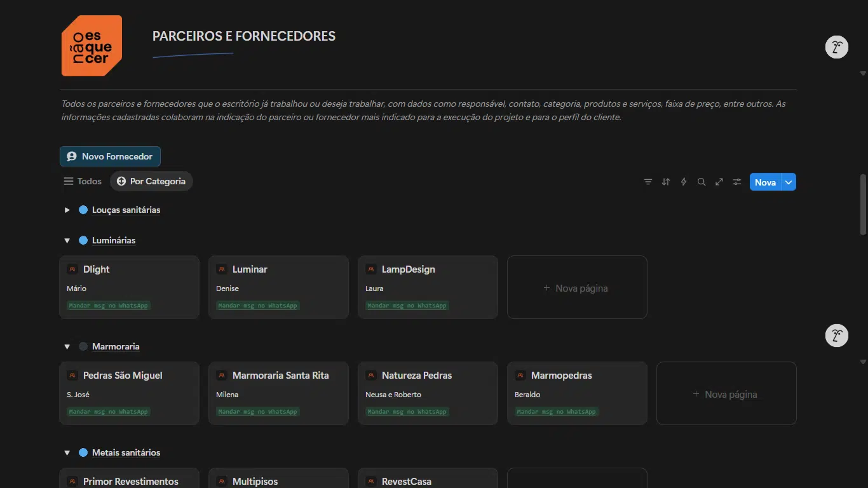Switch to the Todos view tab

(83, 181)
